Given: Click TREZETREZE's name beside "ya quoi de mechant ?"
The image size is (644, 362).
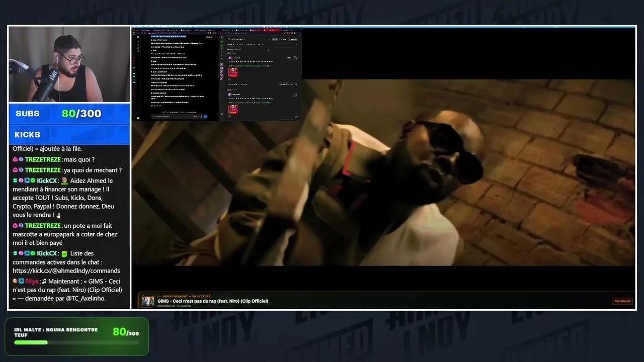Looking at the screenshot, I should (43, 170).
